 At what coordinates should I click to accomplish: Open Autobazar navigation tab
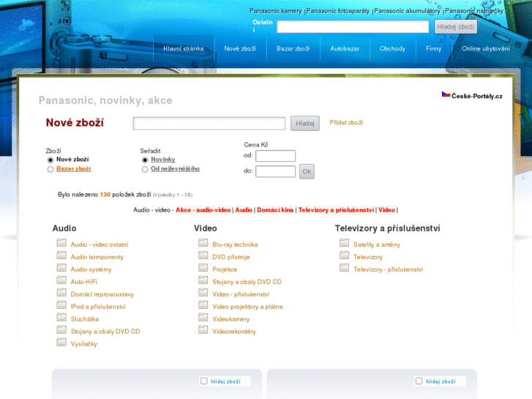point(345,48)
